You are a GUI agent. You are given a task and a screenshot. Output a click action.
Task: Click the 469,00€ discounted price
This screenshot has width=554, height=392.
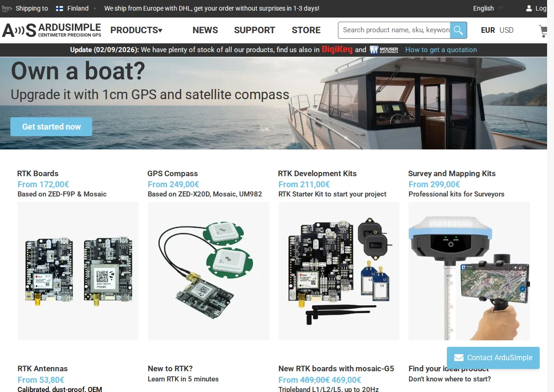(346, 380)
